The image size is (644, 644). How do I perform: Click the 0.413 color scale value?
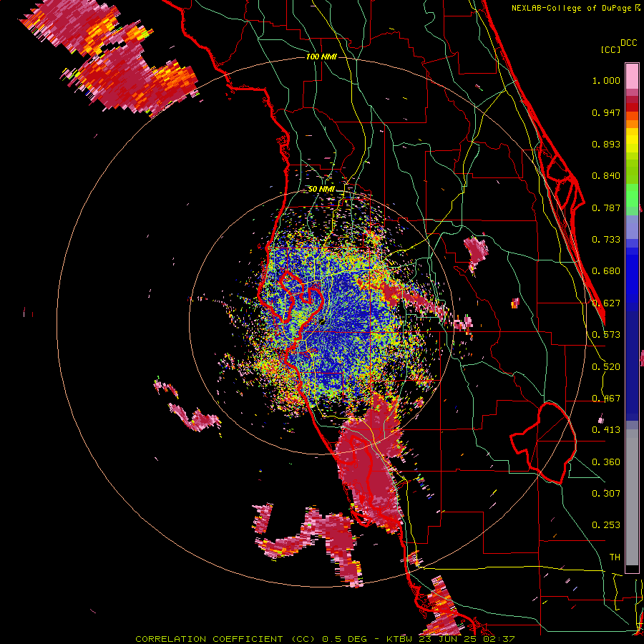pos(606,430)
